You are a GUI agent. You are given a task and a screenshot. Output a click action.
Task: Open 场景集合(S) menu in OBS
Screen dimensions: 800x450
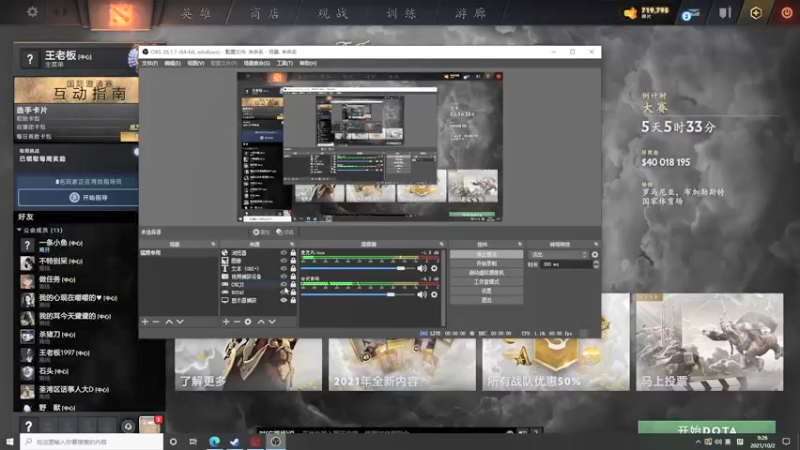click(257, 63)
